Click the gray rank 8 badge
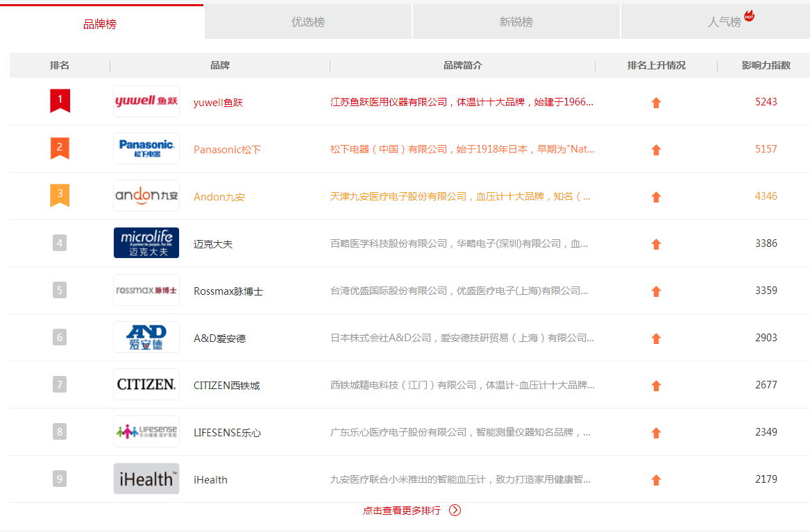 (x=60, y=431)
